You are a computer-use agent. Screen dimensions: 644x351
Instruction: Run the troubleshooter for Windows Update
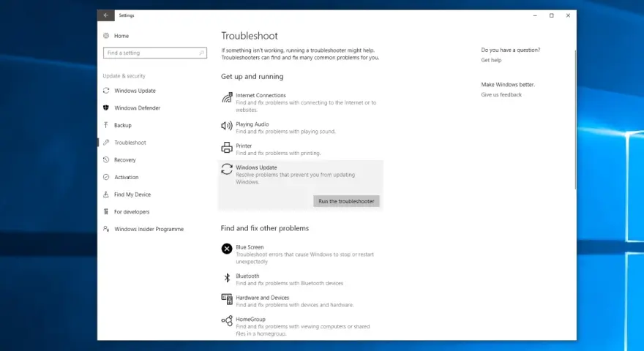click(x=346, y=201)
